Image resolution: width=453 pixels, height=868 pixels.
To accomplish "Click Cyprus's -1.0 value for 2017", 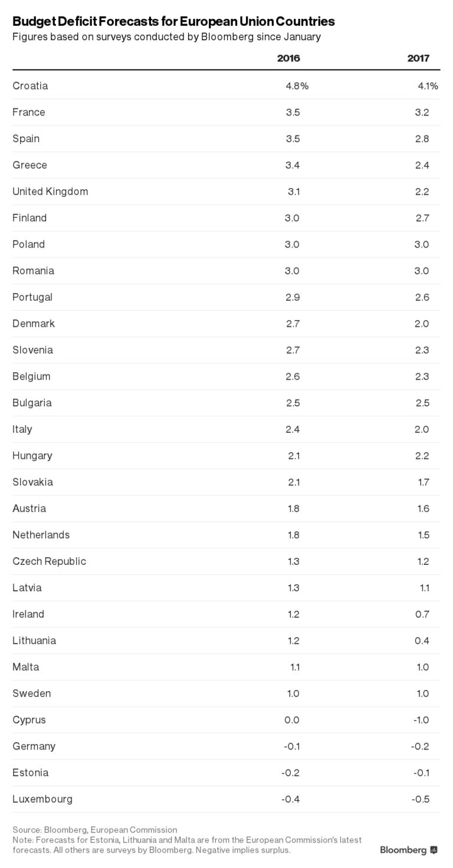I will tap(421, 719).
